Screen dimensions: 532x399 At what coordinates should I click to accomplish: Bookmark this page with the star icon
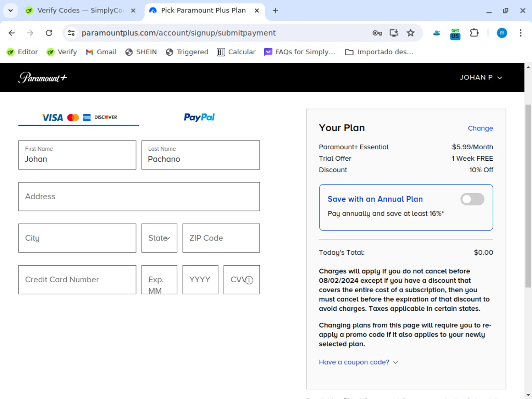410,33
